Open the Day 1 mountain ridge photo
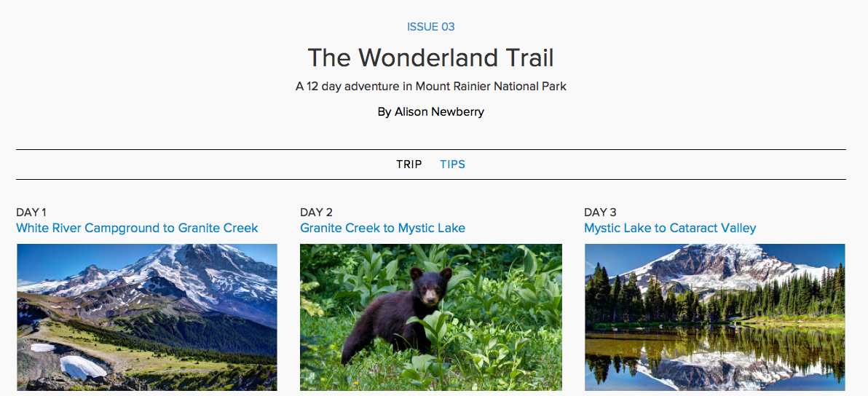Image resolution: width=868 pixels, height=396 pixels. pos(146,317)
